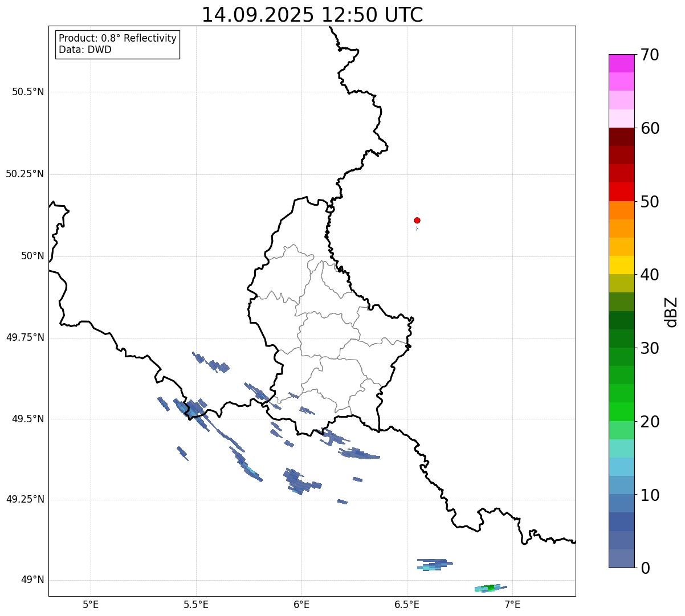The image size is (685, 616).
Task: Click the 49.75°N latitude label
Action: (25, 337)
